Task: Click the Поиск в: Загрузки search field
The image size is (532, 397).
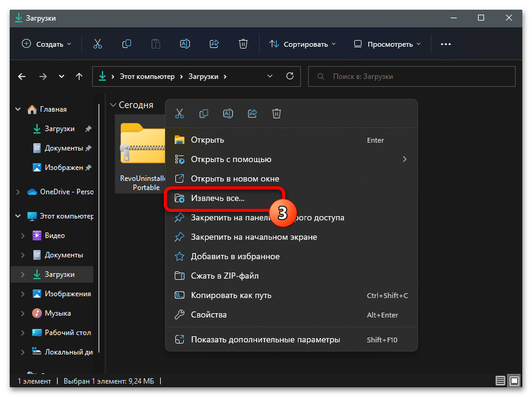Action: click(x=411, y=76)
